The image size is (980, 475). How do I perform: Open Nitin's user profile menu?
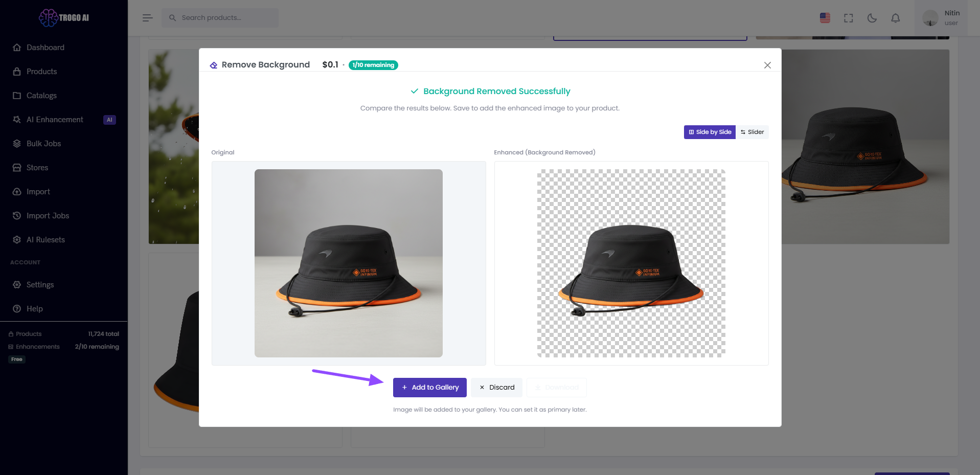tap(943, 18)
